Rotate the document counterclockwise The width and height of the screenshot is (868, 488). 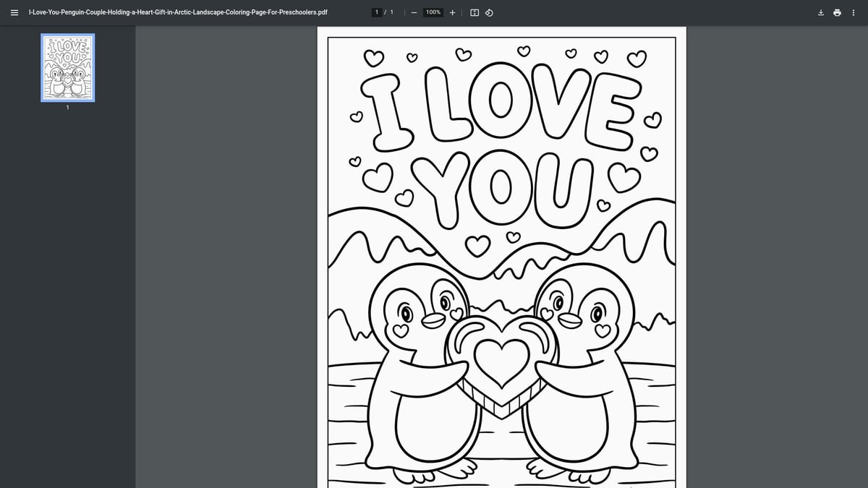point(489,12)
